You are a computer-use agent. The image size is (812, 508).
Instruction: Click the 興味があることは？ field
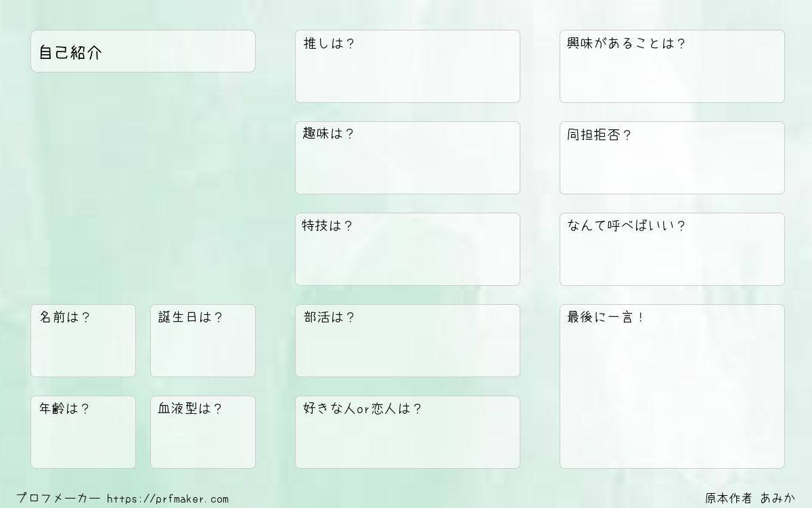click(x=672, y=66)
